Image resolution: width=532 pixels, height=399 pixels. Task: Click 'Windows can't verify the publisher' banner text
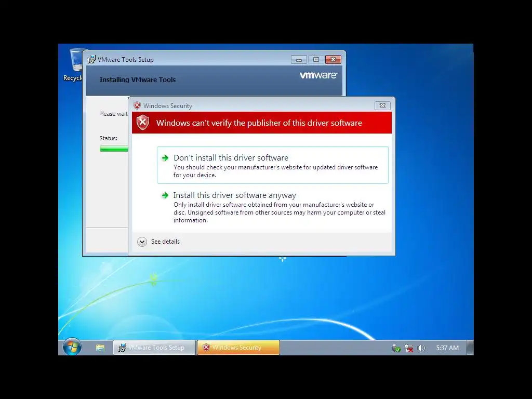click(x=259, y=123)
